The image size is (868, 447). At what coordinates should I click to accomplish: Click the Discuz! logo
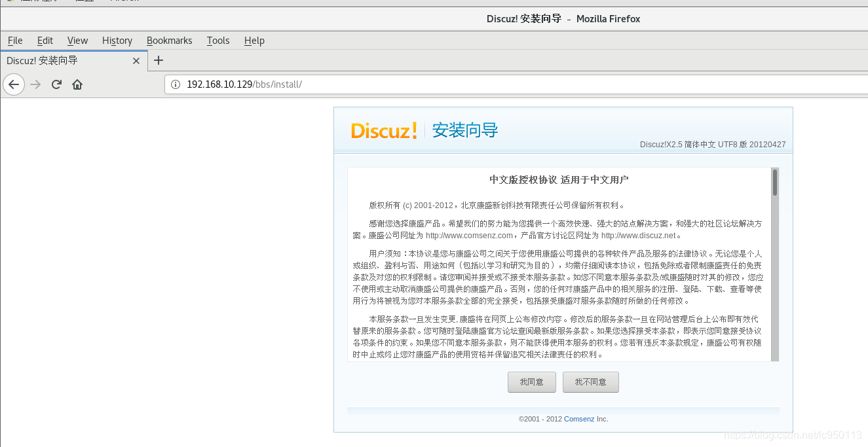[x=384, y=130]
